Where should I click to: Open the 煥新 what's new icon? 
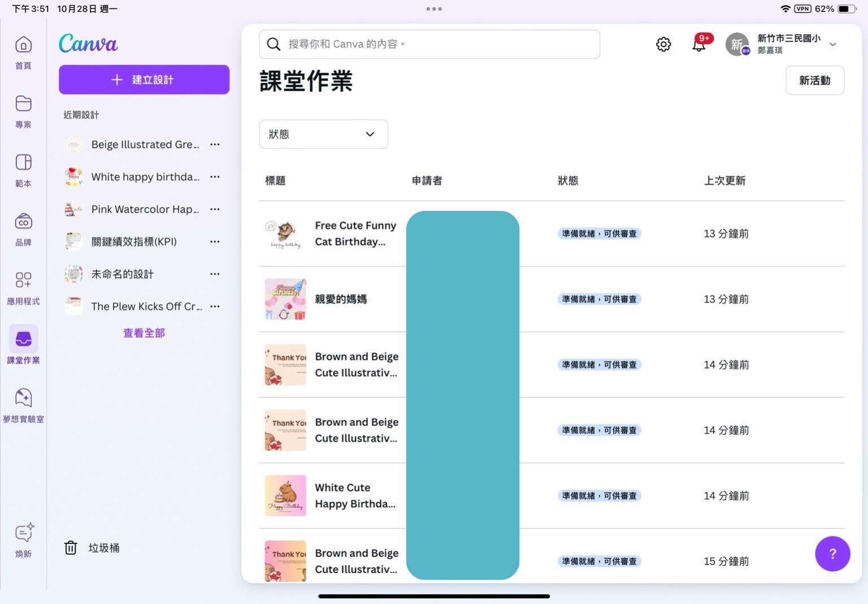24,533
